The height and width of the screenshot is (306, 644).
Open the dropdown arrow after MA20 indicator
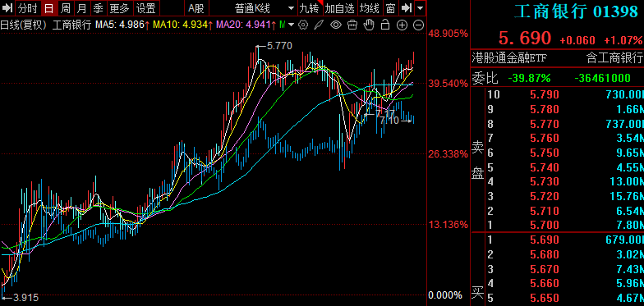(291, 25)
